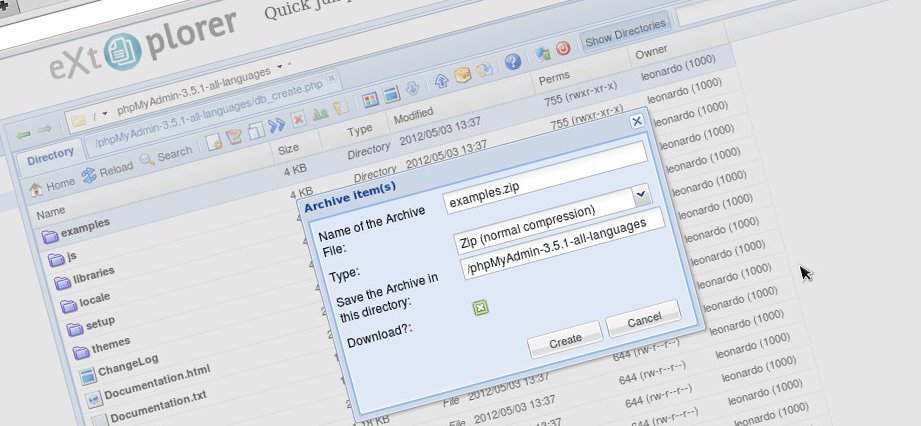The height and width of the screenshot is (426, 921).
Task: Click the Archive box toolbar icon
Action: [x=463, y=75]
